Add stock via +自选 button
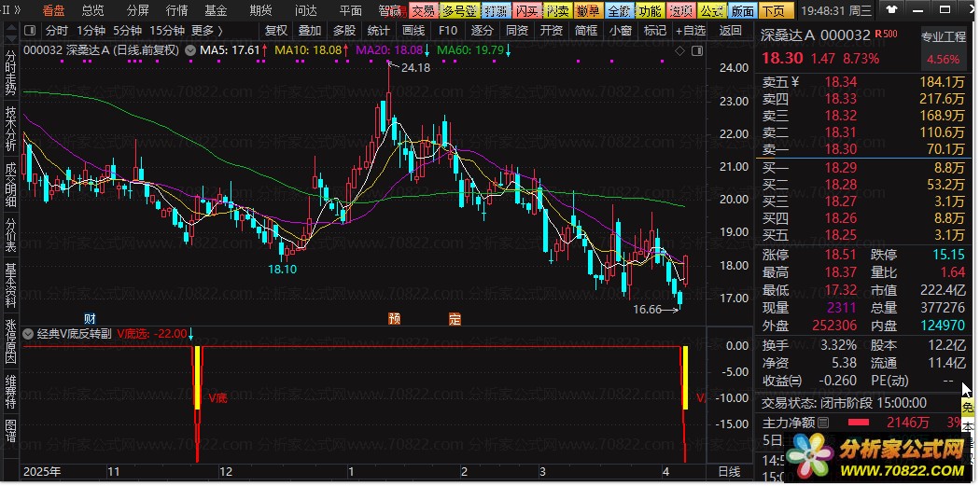This screenshot has height=486, width=980. (x=690, y=31)
